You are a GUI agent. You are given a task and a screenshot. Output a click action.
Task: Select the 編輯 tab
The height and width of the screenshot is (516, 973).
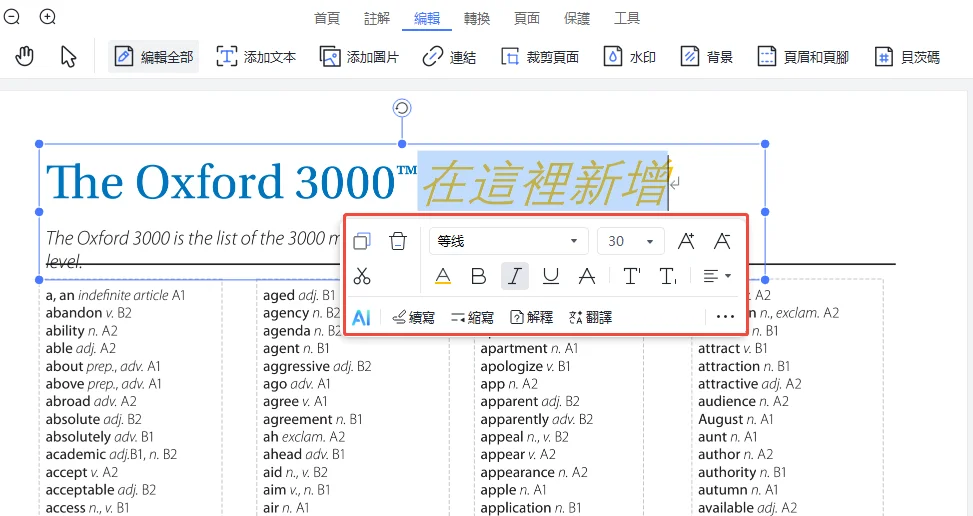point(427,19)
